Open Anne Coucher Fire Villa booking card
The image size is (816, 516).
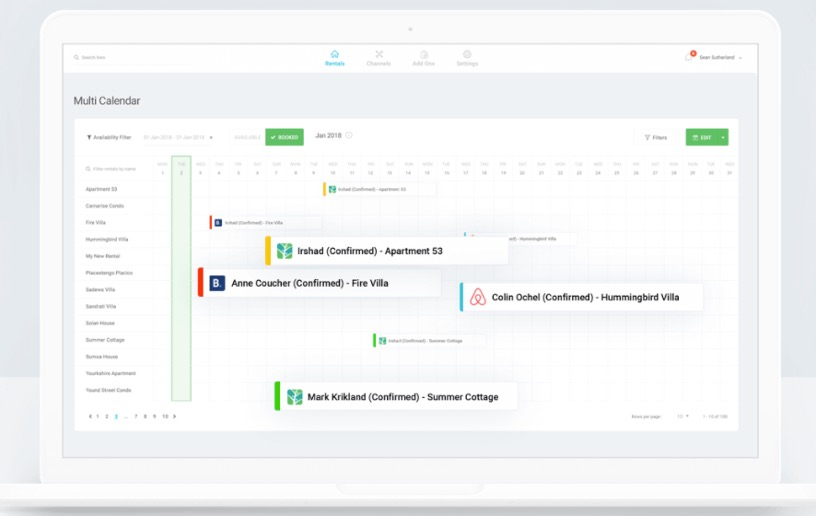pyautogui.click(x=320, y=283)
